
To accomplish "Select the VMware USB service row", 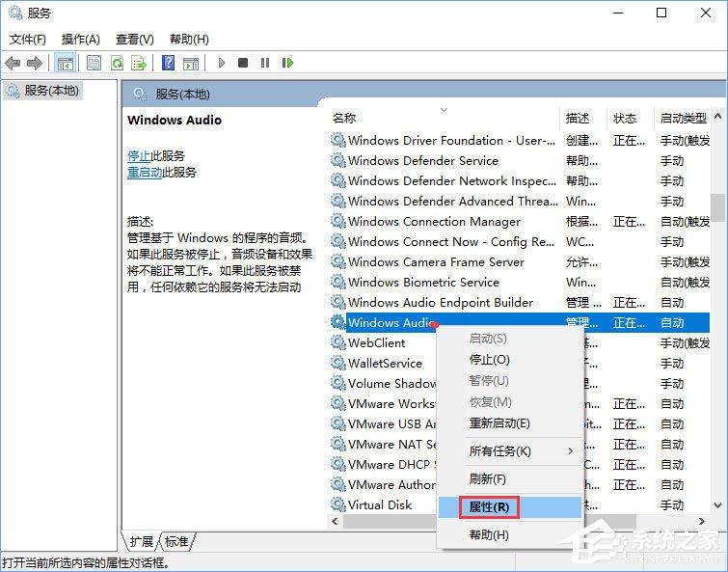I will pos(383,423).
